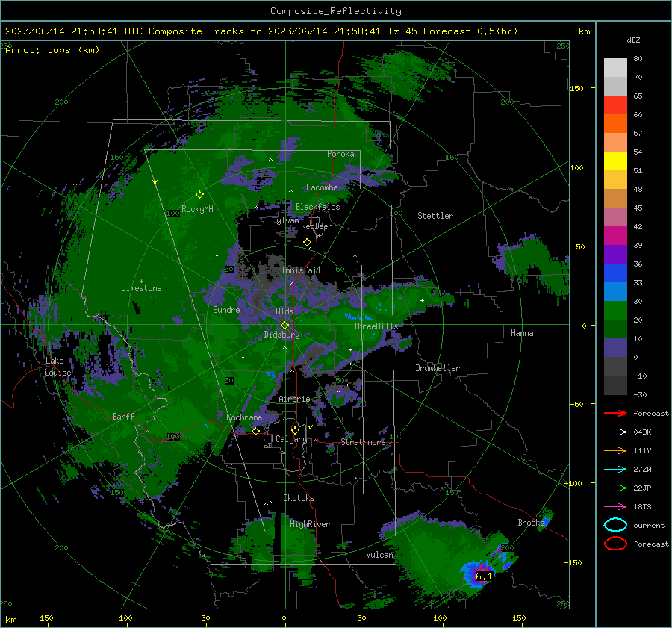Click the Calgary city label
The image size is (672, 628).
coord(291,439)
